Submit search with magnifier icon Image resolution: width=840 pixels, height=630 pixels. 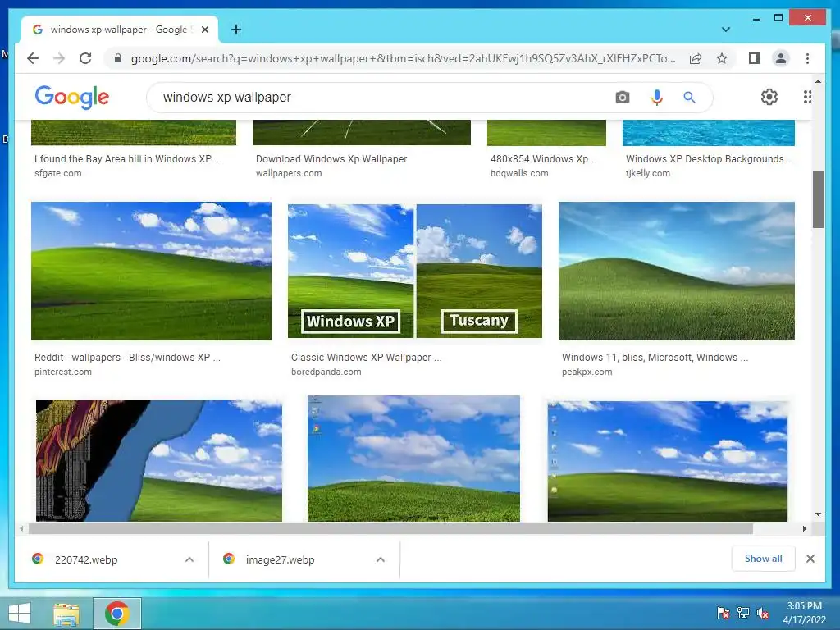(689, 97)
